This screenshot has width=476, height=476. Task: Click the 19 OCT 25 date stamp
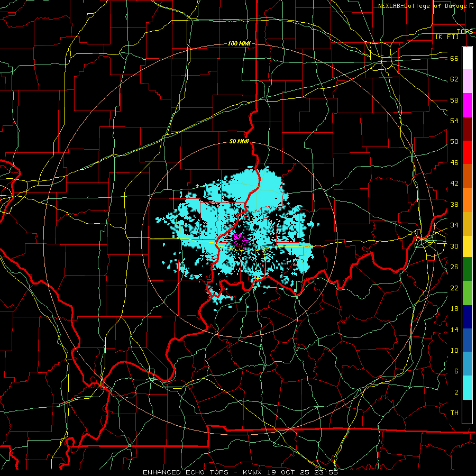[x=289, y=472]
